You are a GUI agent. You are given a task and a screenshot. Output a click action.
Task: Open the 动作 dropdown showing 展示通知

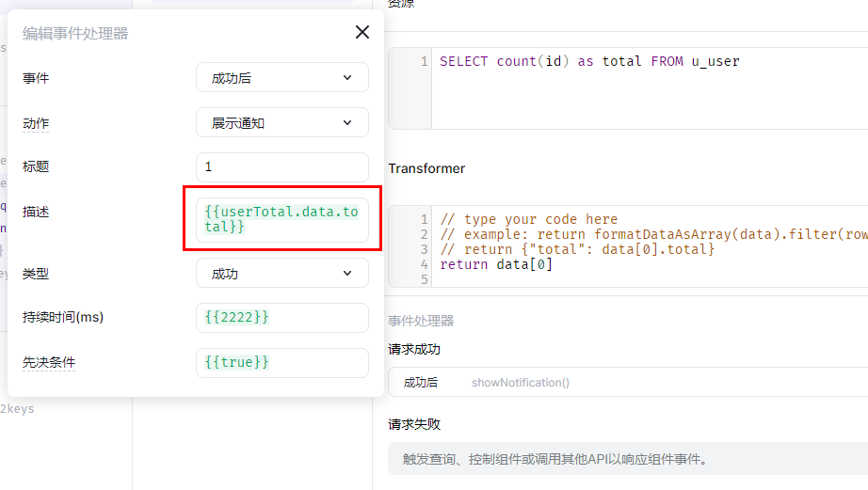tap(282, 123)
